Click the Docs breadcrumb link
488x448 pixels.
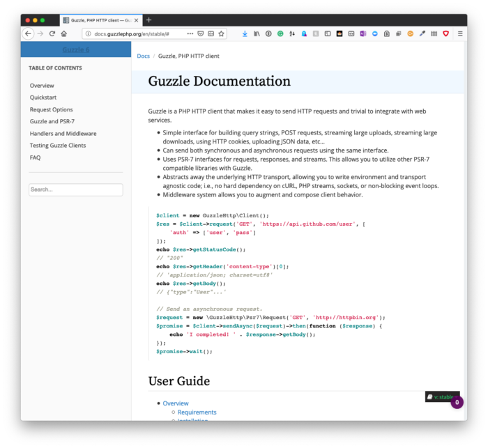[143, 56]
